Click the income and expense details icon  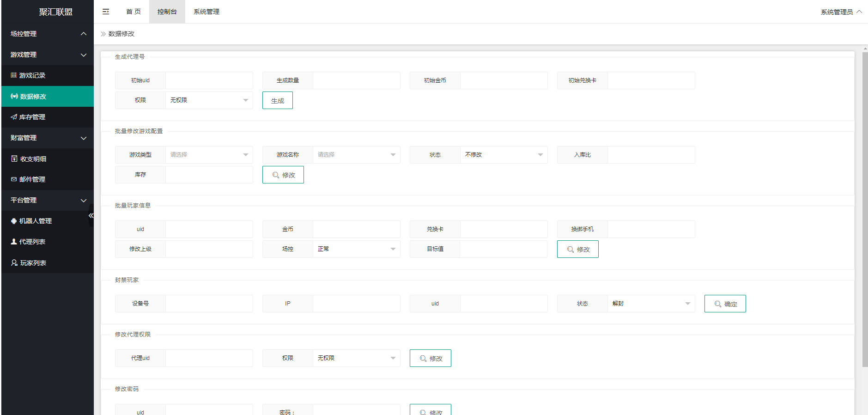14,159
